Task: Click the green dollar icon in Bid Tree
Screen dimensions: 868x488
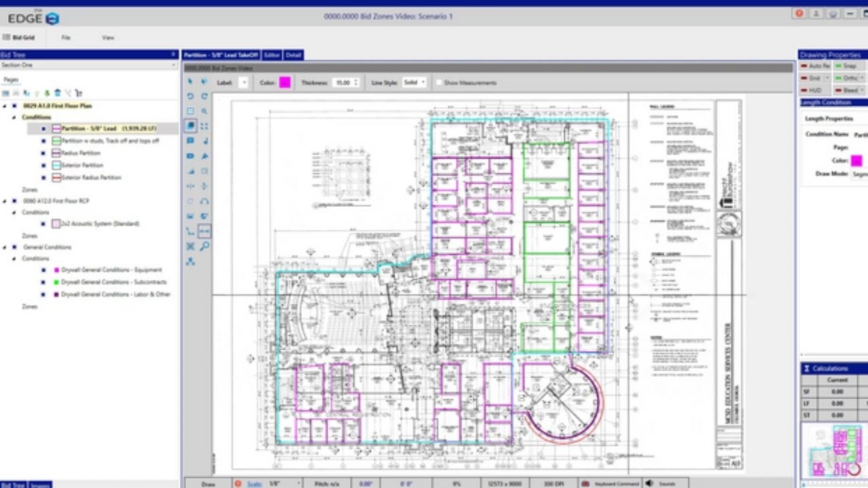Action: tap(47, 93)
